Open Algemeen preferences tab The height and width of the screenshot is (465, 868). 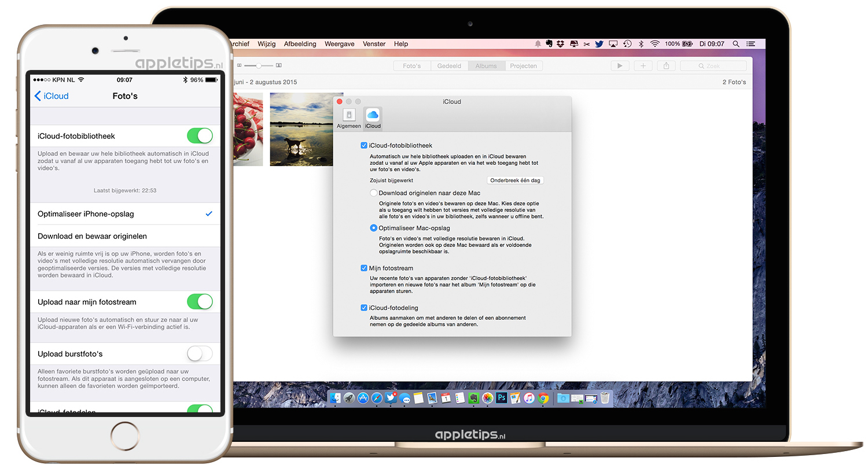(x=349, y=119)
